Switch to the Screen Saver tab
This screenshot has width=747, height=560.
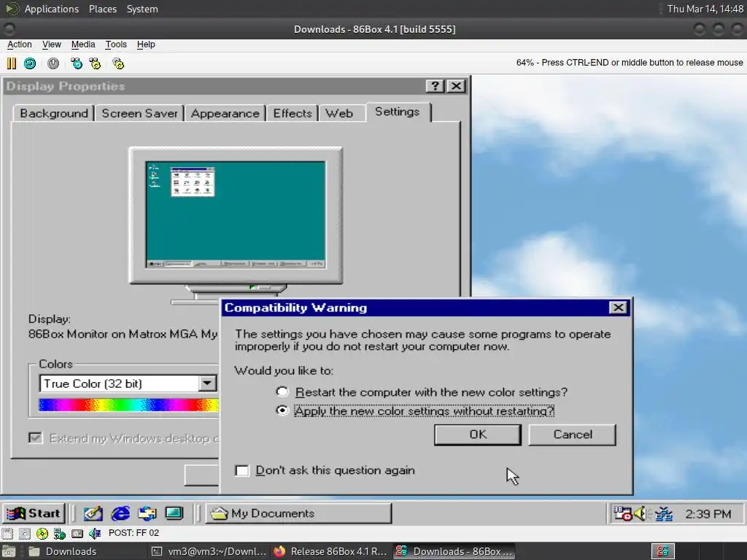click(x=139, y=113)
